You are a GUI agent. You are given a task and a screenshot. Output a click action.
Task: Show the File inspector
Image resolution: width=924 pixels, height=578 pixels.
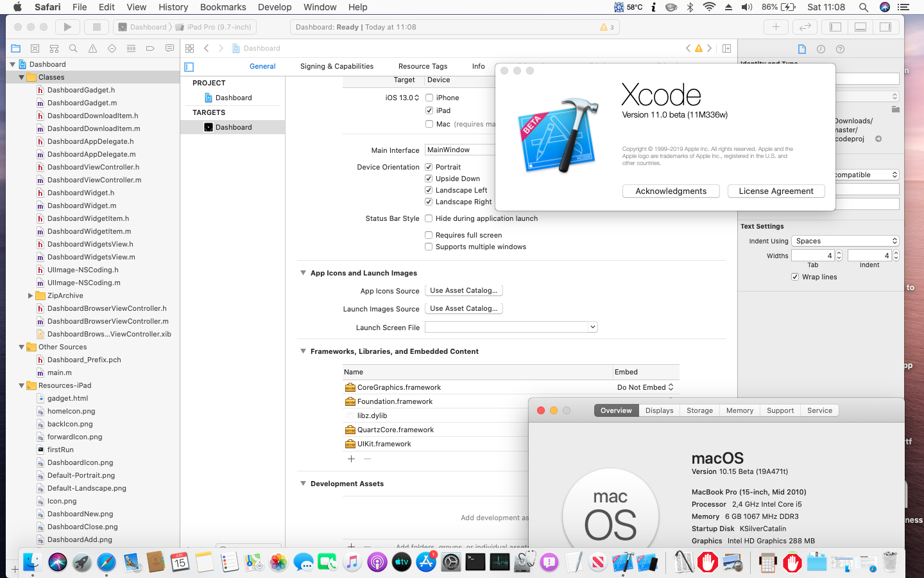click(x=801, y=49)
